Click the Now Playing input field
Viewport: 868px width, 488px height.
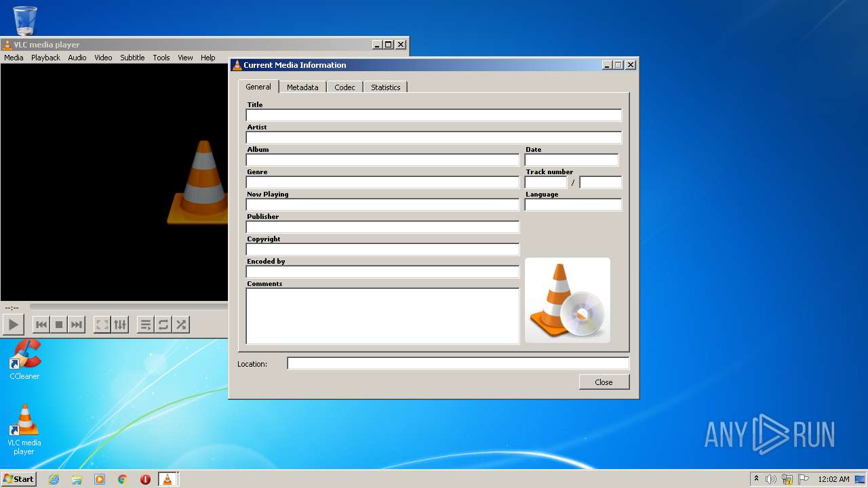pos(382,205)
